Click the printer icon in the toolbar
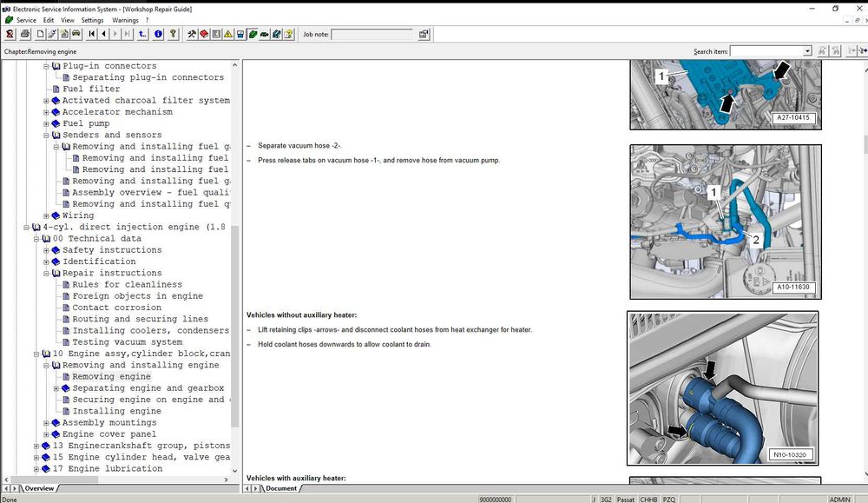The image size is (868, 503). tap(25, 35)
